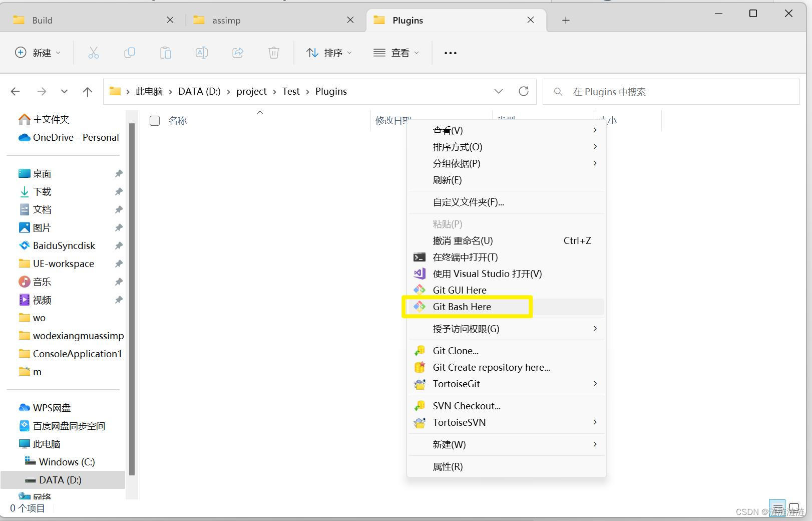This screenshot has width=812, height=521.
Task: Go back with the left arrow
Action: [x=16, y=92]
